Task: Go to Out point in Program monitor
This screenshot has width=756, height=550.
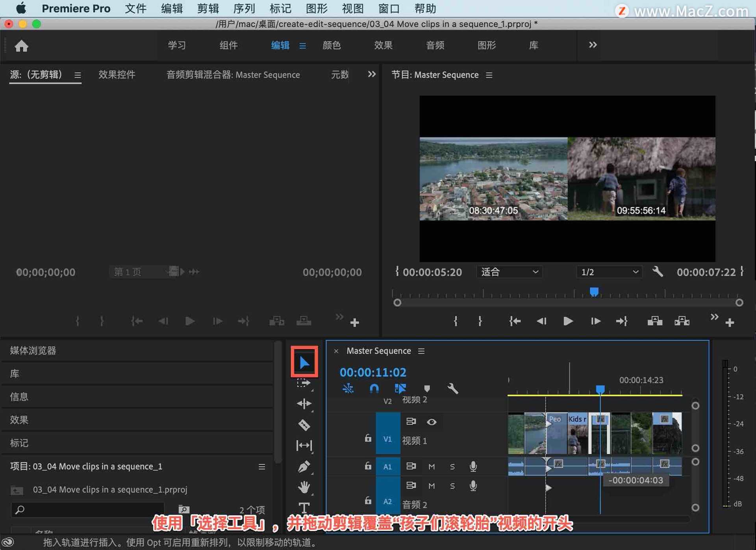Action: tap(622, 321)
